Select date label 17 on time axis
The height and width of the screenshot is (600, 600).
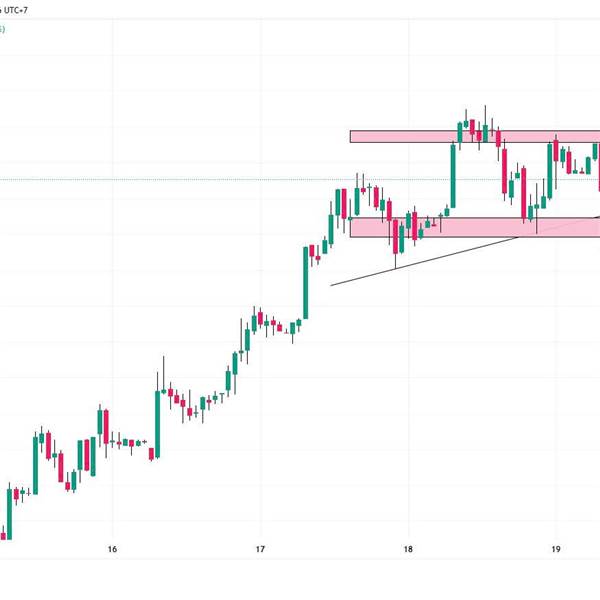260,549
